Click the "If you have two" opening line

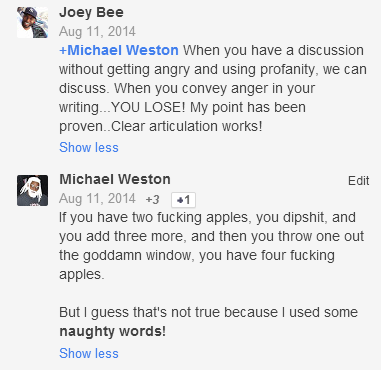pos(207,217)
